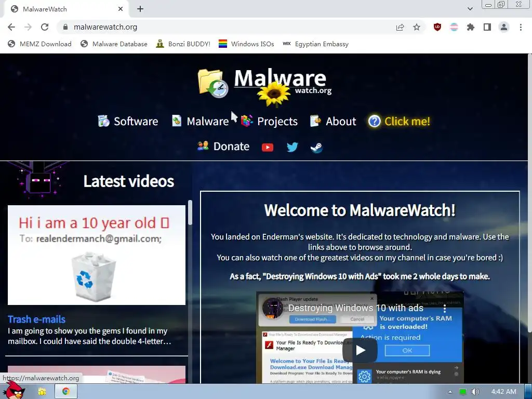
Task: Click the 'Welcome to MalwareWatch!' heading
Action: (x=360, y=210)
